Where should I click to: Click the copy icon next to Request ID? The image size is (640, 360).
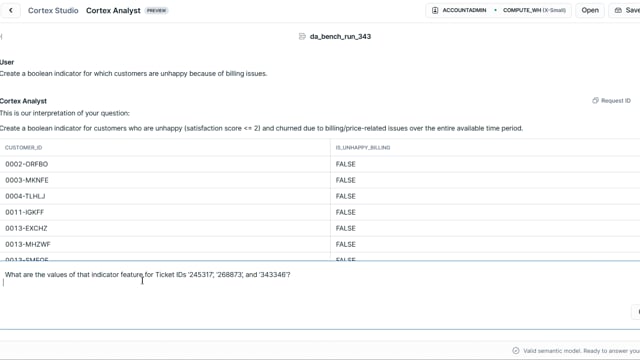click(x=595, y=100)
